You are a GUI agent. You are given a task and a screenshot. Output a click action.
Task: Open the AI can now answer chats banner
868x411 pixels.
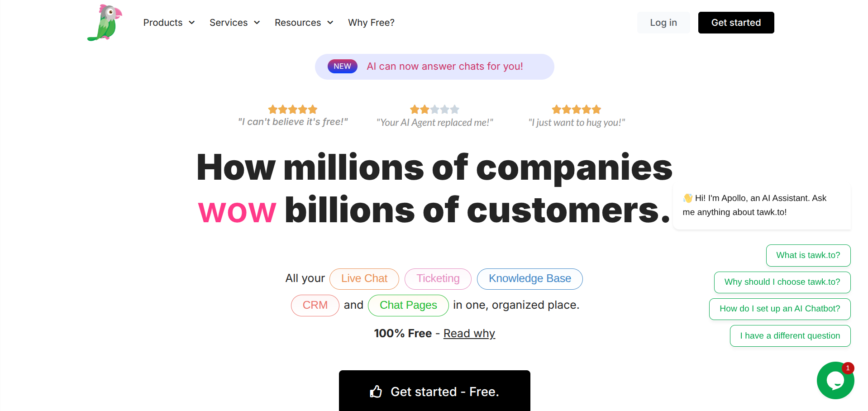click(x=444, y=67)
